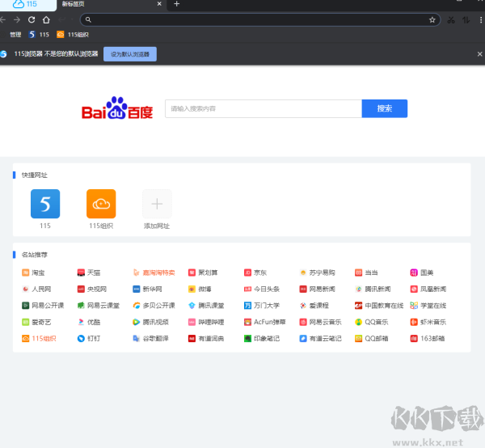The width and height of the screenshot is (485, 448).
Task: Open the 爱奇艺 link
Action: point(36,322)
